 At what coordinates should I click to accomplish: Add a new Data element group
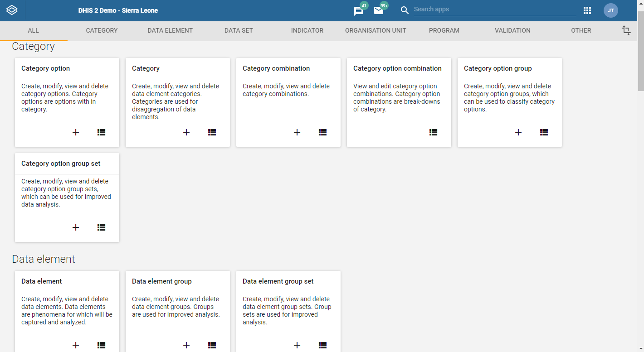(x=186, y=345)
